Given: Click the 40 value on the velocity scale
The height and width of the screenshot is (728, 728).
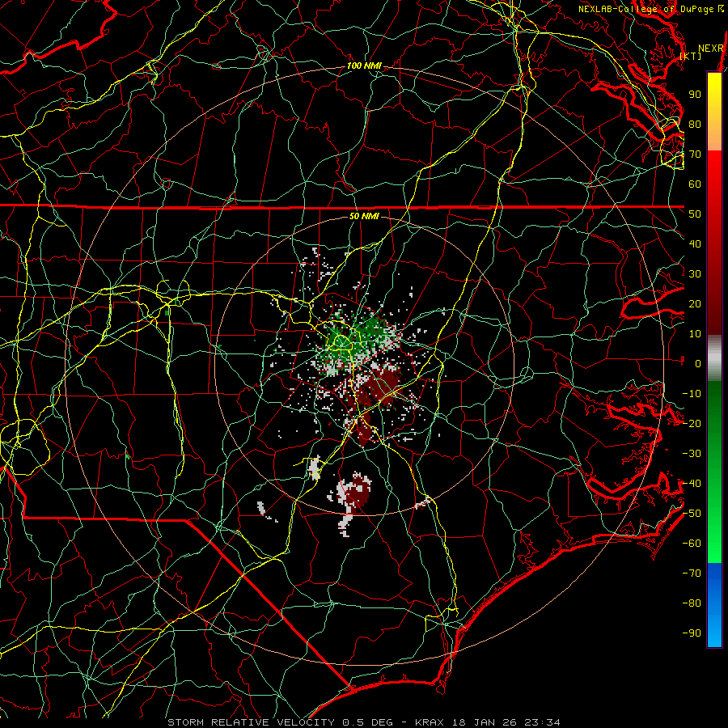Looking at the screenshot, I should [x=695, y=244].
